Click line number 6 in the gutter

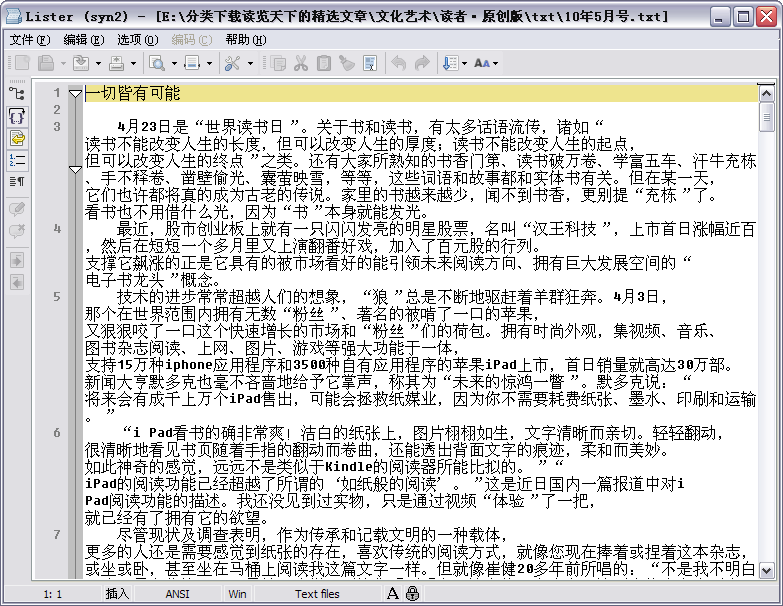(x=57, y=432)
